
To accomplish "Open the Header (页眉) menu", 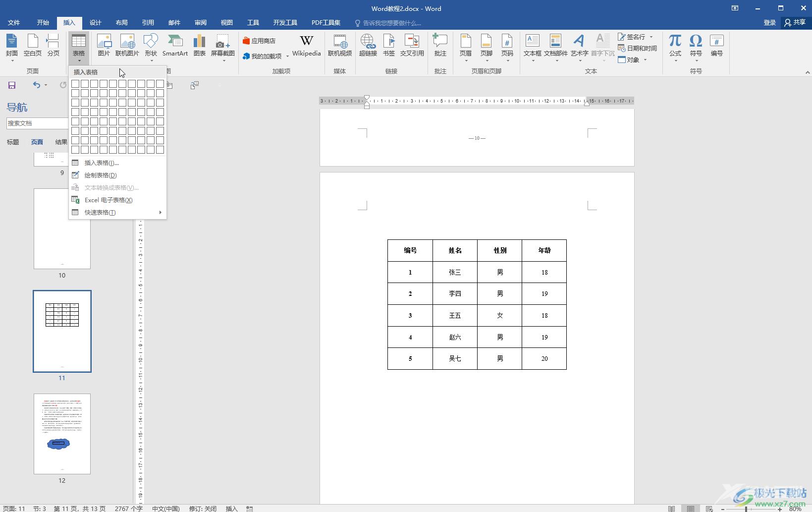I will (466, 48).
